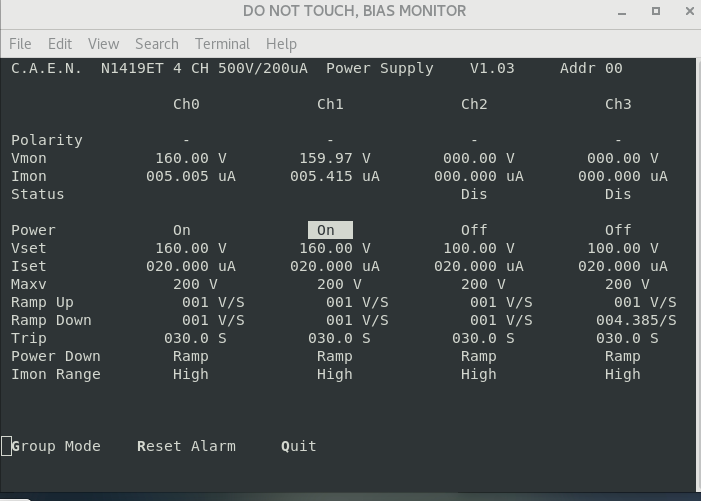Toggle Ch2 Power Off field
This screenshot has height=501, width=701.
474,230
